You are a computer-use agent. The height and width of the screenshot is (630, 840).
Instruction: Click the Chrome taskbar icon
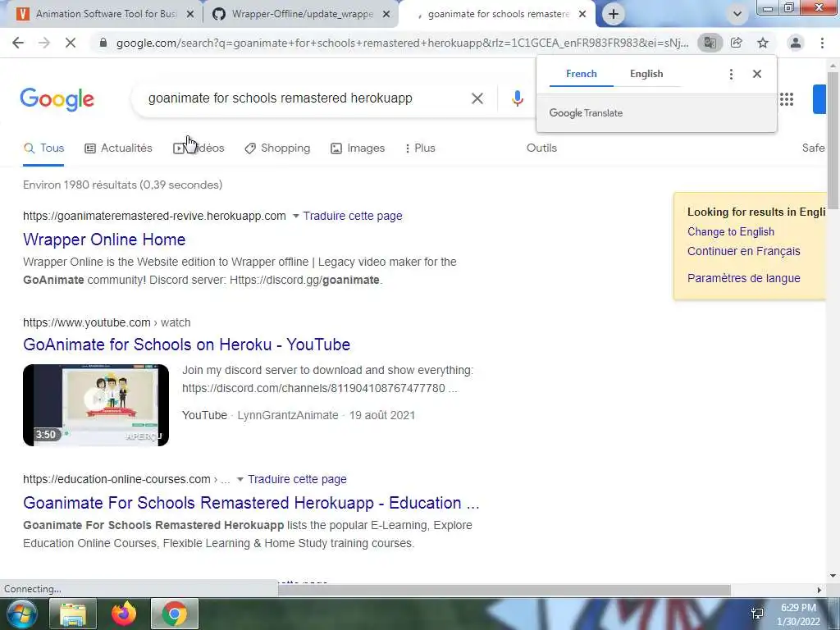pyautogui.click(x=175, y=614)
